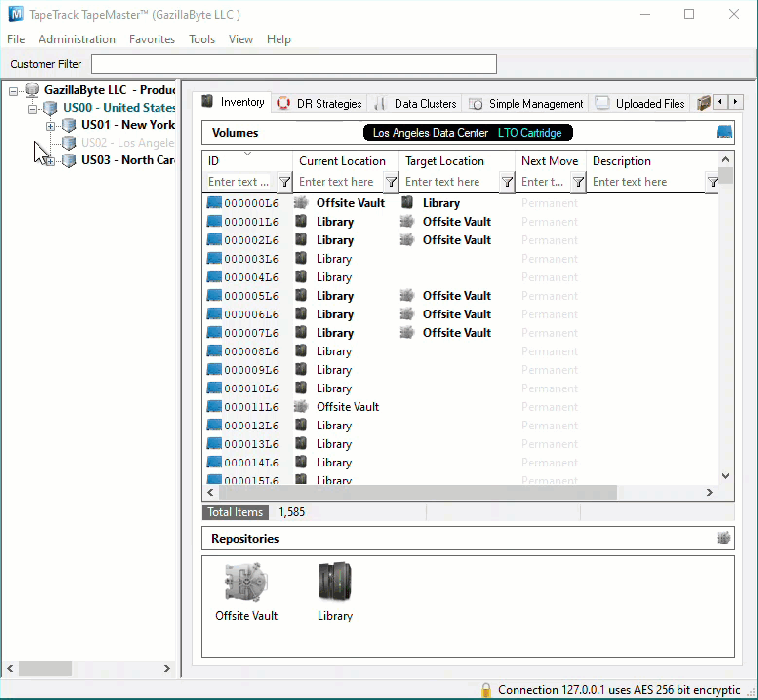Collapse the GazillaByte LLC tree node
758x700 pixels.
pos(14,90)
